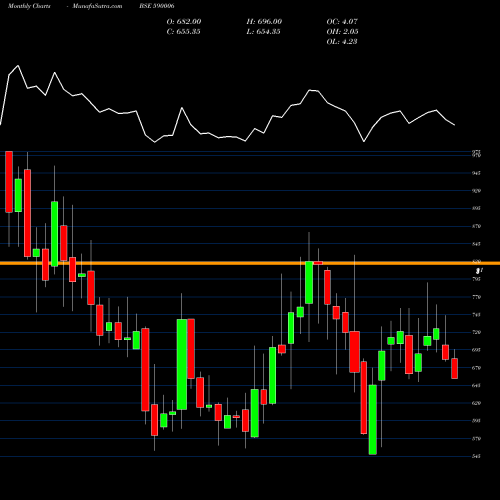Viewport: 500px width, 500px height.
Task: Click the 645 price axis label
Action: point(476,385)
